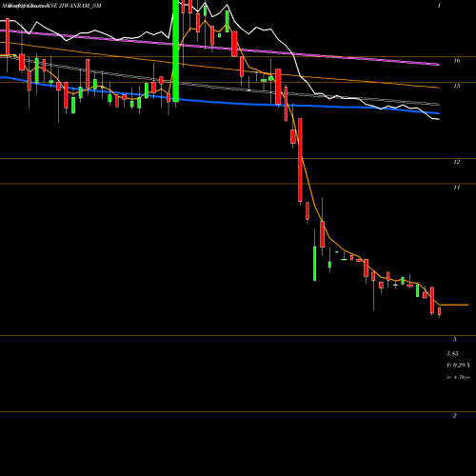Select the price axis label 12
The height and width of the screenshot is (476, 476).
(x=456, y=162)
